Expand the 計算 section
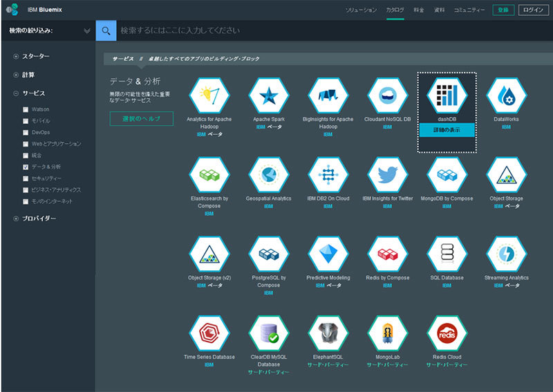The width and height of the screenshot is (553, 392). coord(16,75)
